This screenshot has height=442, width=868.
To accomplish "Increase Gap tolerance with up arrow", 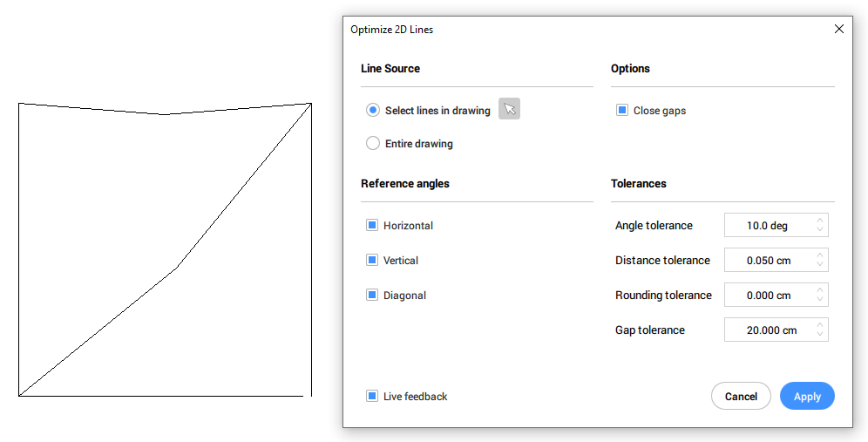I will point(820,325).
